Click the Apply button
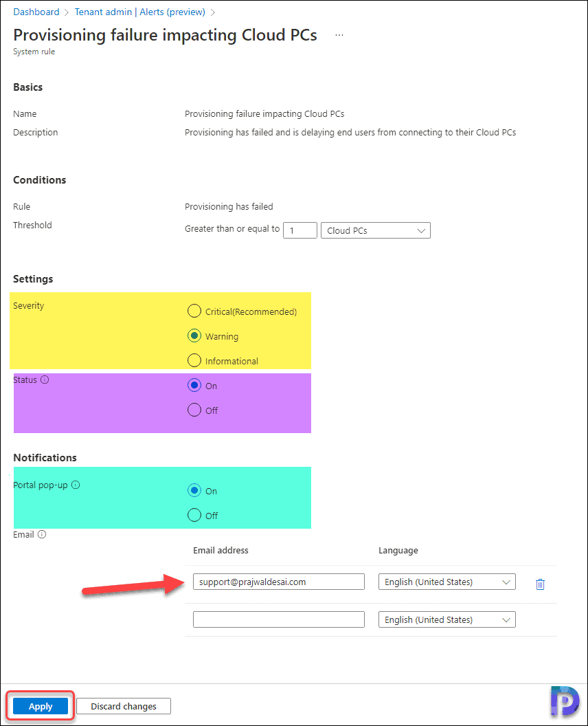 41,706
